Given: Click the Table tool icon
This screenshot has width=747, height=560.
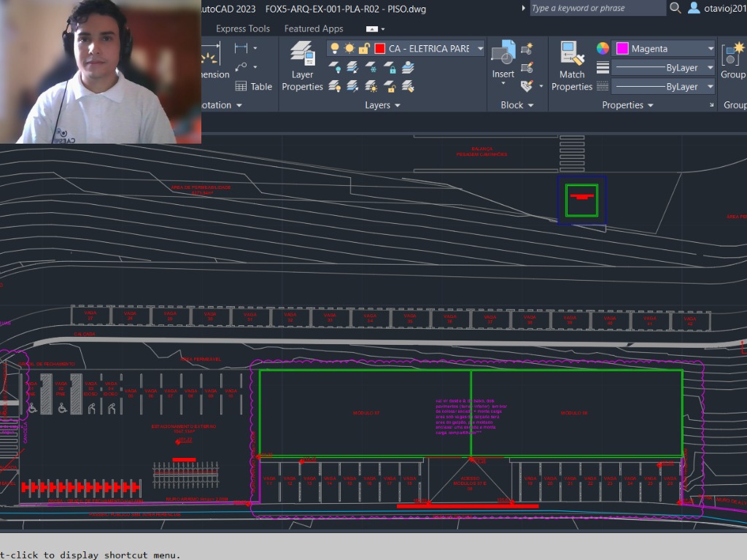Looking at the screenshot, I should click(x=241, y=86).
